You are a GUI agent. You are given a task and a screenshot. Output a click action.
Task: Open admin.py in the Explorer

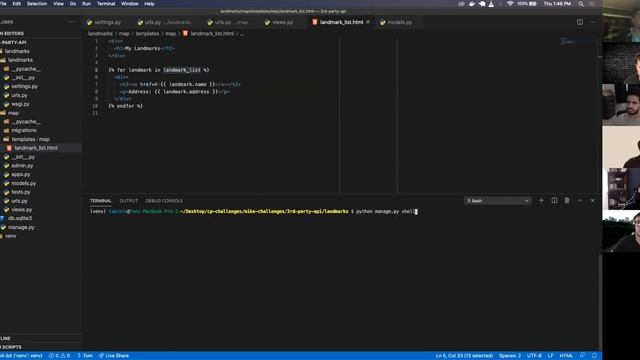click(22, 166)
